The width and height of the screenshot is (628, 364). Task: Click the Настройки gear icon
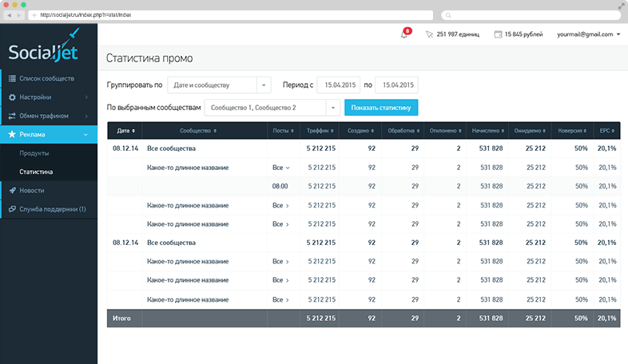[12, 97]
